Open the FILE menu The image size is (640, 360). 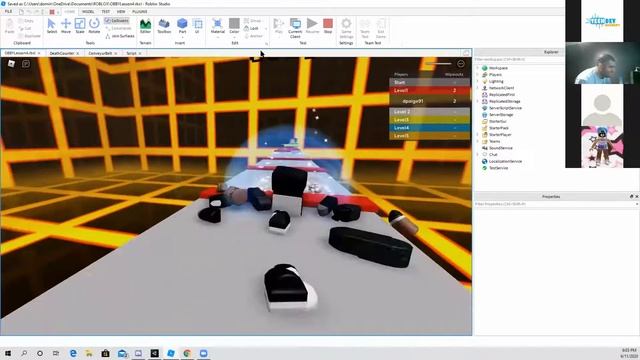(9, 12)
